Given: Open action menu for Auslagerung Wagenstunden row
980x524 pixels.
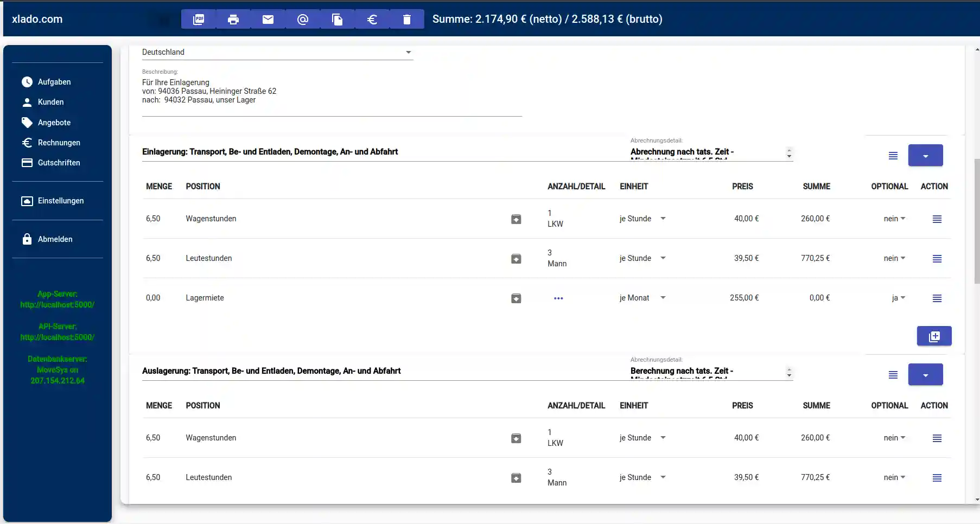Looking at the screenshot, I should pos(937,438).
